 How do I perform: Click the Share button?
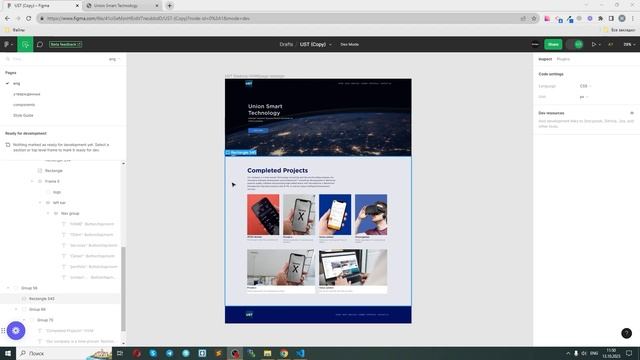click(553, 44)
